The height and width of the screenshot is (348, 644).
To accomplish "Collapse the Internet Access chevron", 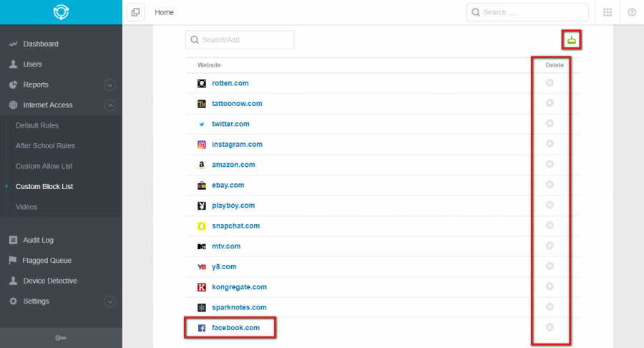I will click(109, 105).
